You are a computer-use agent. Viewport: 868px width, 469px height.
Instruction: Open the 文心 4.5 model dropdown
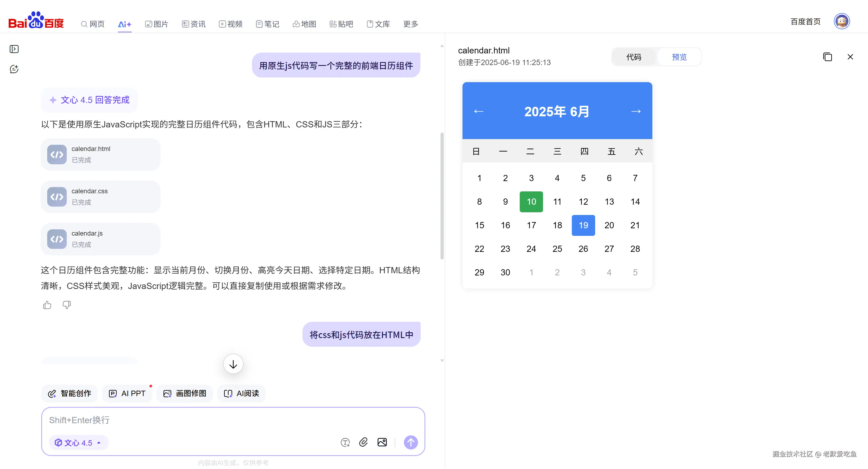[x=78, y=442]
